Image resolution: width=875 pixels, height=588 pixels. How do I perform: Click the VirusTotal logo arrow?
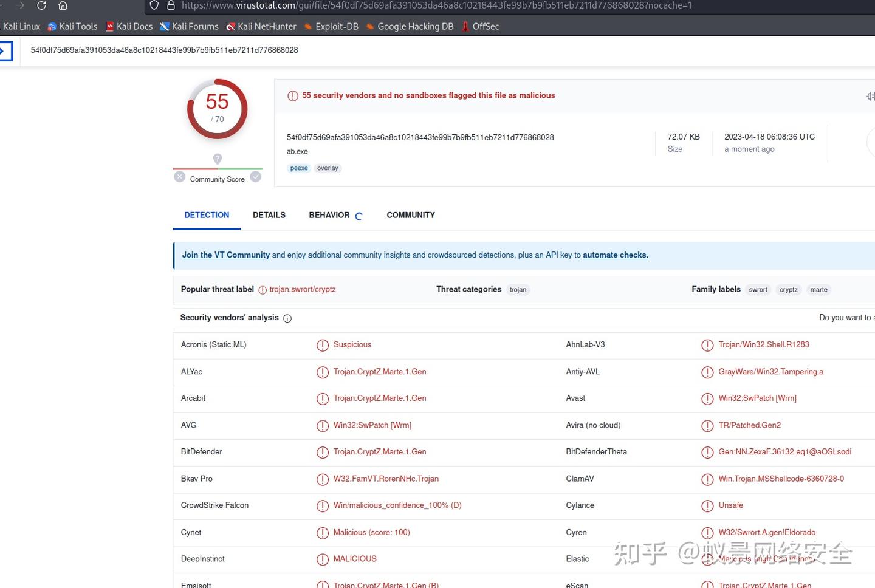[x=7, y=50]
